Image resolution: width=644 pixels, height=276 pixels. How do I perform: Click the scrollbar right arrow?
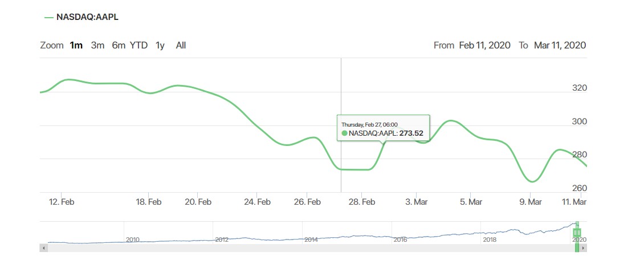coord(584,248)
